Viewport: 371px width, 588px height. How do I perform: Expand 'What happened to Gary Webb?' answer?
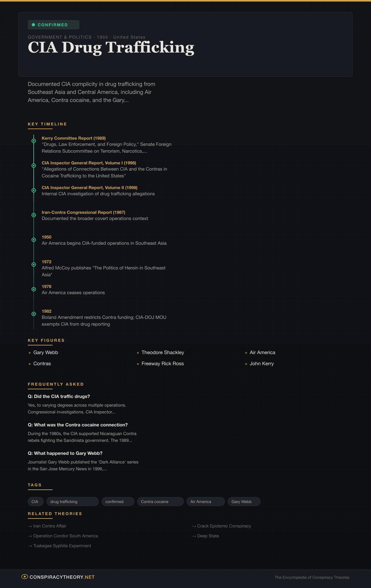65,453
